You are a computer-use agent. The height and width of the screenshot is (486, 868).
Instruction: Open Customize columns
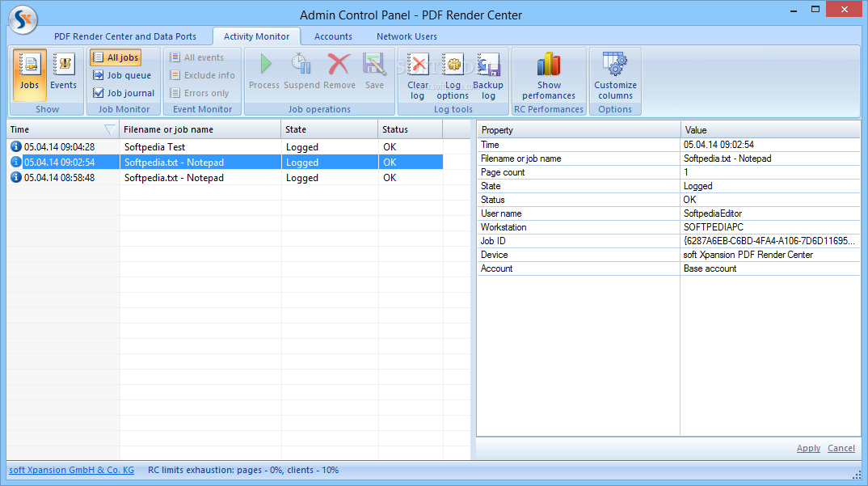tap(615, 77)
